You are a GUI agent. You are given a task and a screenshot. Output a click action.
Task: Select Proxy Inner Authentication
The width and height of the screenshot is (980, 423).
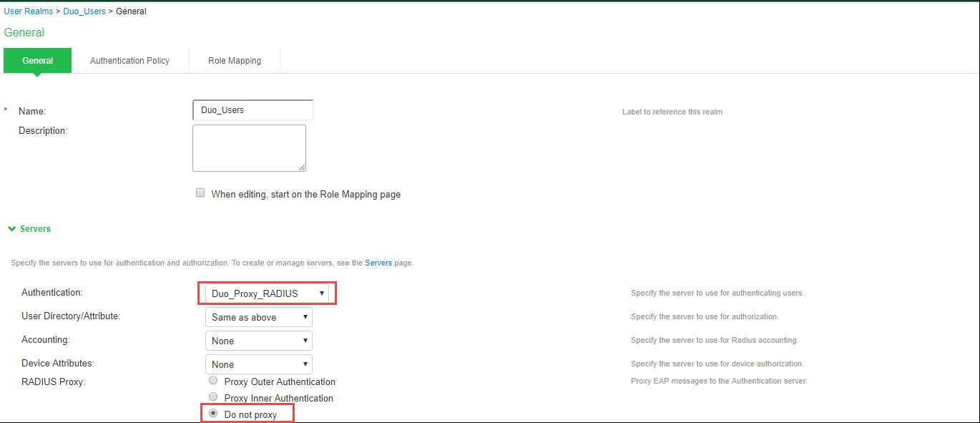click(x=212, y=397)
